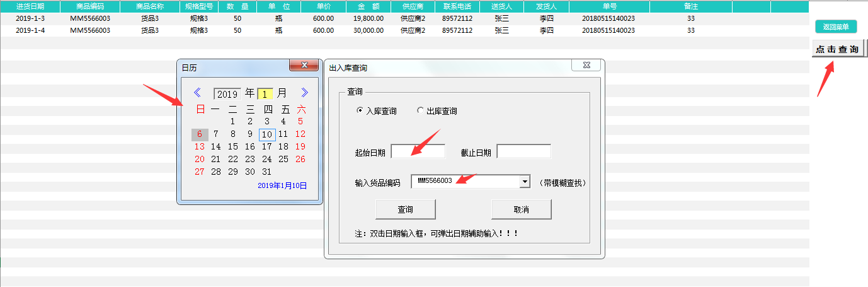Select day 15 in the calendar
The height and width of the screenshot is (287, 868).
[233, 146]
